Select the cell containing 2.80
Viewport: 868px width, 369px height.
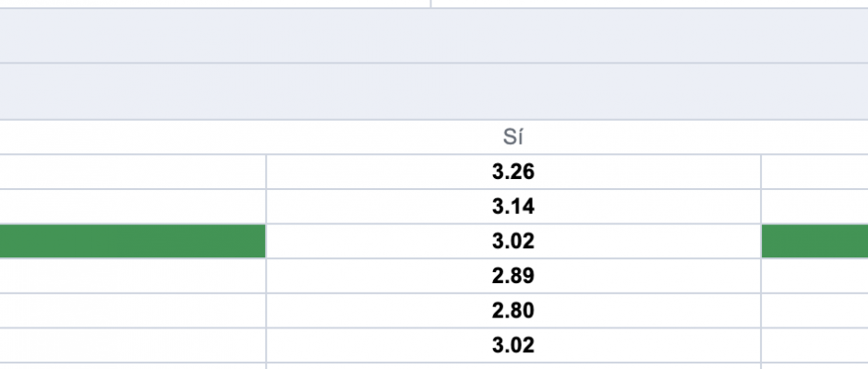coord(513,310)
